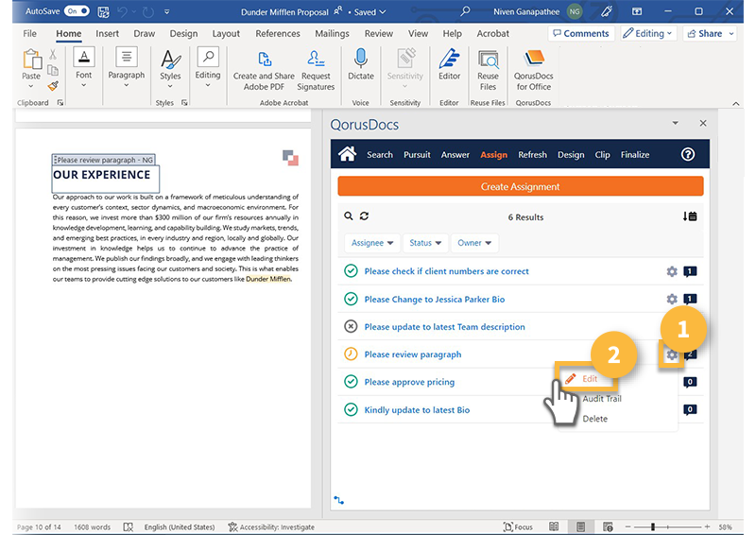Click the QorusDocs home icon

click(x=347, y=154)
